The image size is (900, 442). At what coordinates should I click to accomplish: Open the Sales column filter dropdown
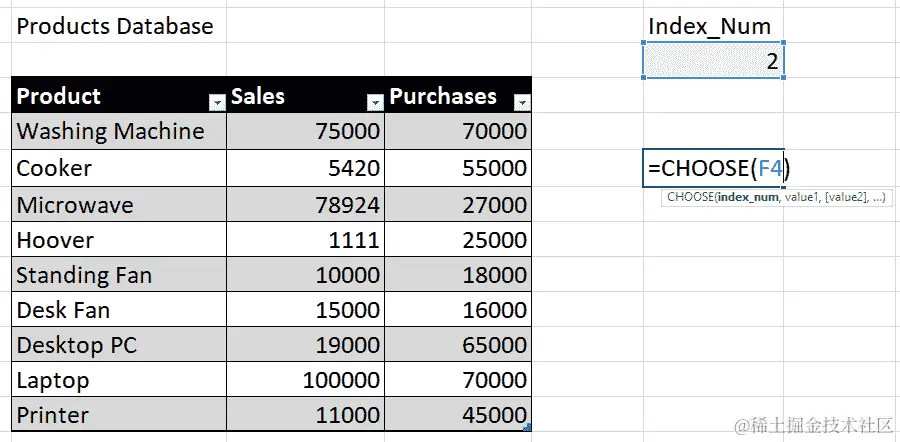pyautogui.click(x=375, y=103)
